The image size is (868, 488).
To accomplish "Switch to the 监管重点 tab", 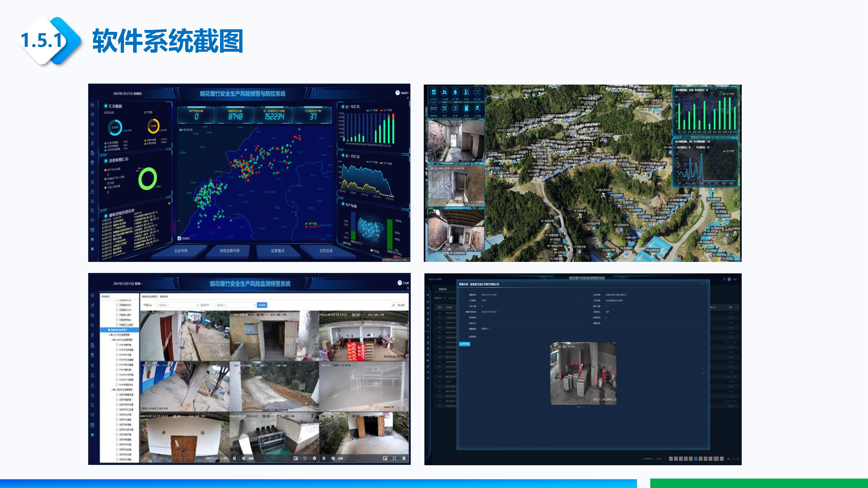I will (x=277, y=251).
